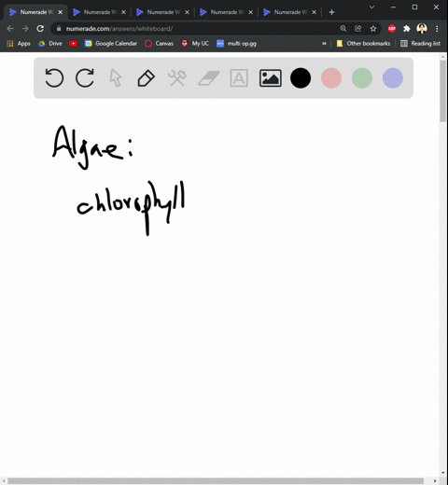Open the My UC bookmark
This screenshot has width=448, height=485.
tap(195, 44)
